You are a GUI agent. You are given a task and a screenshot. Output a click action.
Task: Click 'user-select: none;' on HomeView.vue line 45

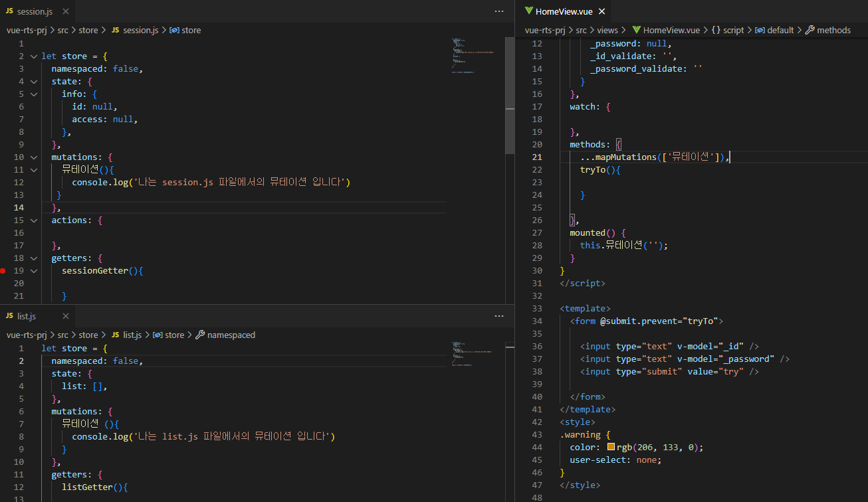615,460
